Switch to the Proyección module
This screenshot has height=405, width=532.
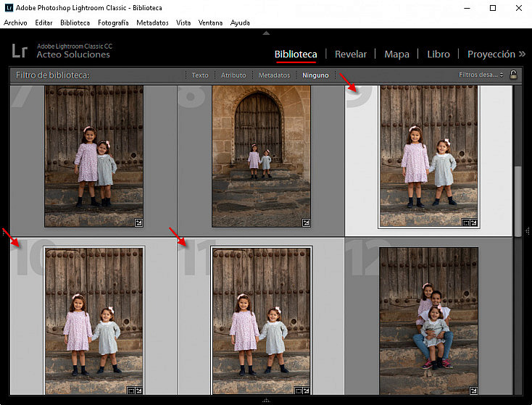pos(491,54)
